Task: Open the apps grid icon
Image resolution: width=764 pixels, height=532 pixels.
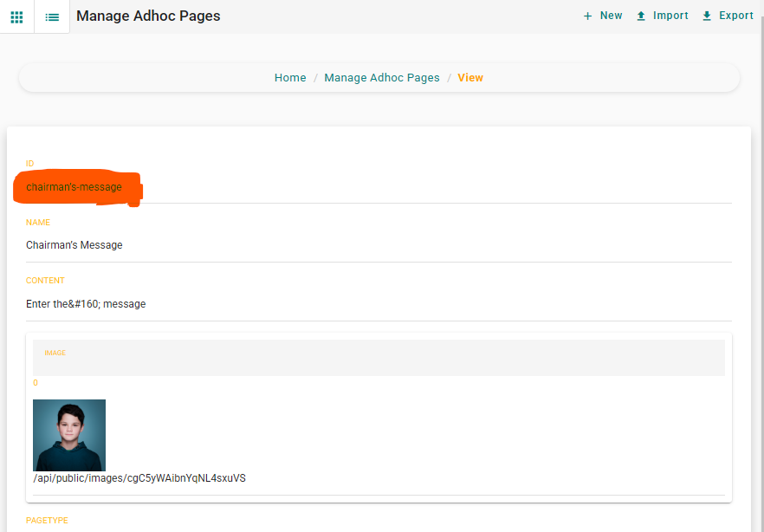Action: point(16,17)
